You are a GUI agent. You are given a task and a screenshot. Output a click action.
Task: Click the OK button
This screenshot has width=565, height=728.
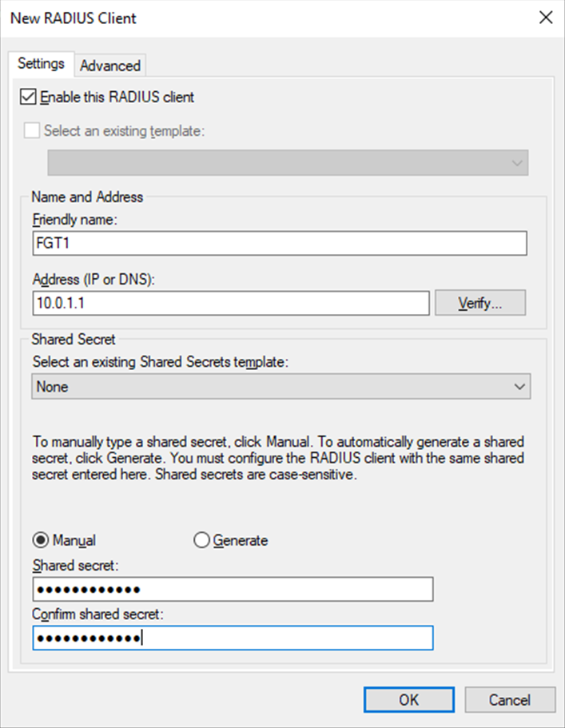pos(408,699)
